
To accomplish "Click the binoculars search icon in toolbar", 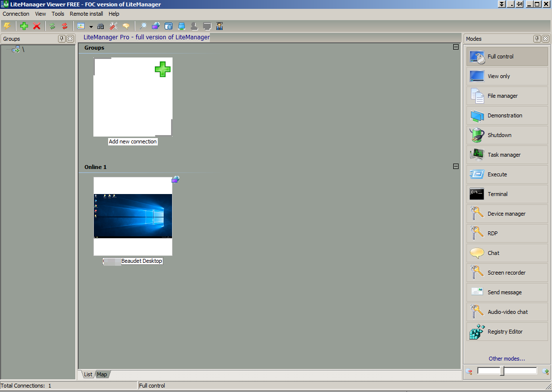I will [101, 26].
